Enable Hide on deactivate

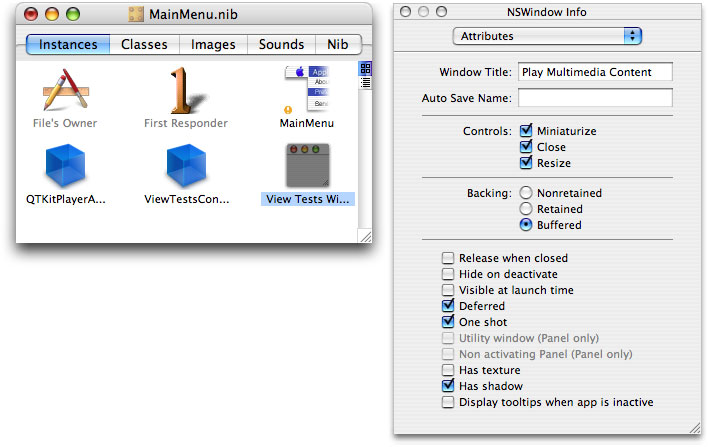448,274
